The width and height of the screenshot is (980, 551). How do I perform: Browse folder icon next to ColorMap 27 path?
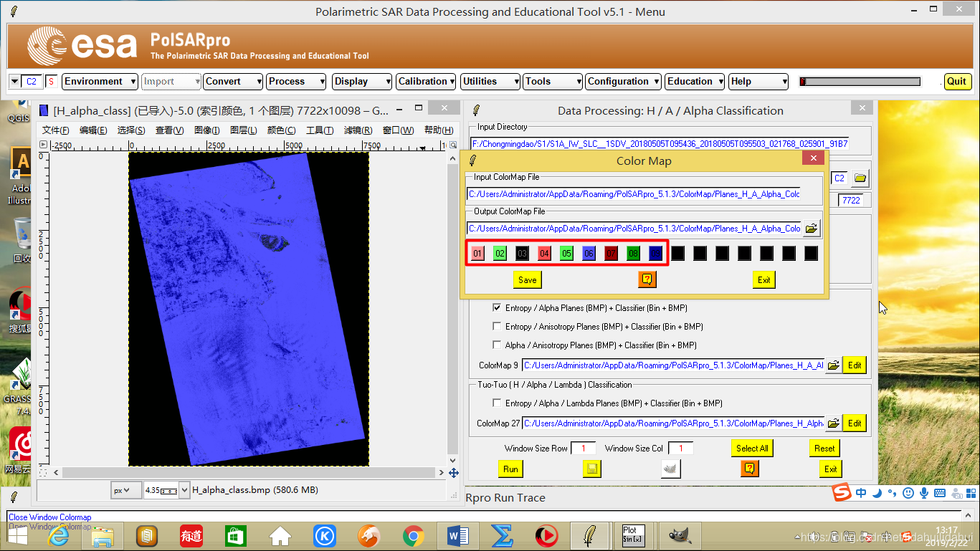pos(833,423)
